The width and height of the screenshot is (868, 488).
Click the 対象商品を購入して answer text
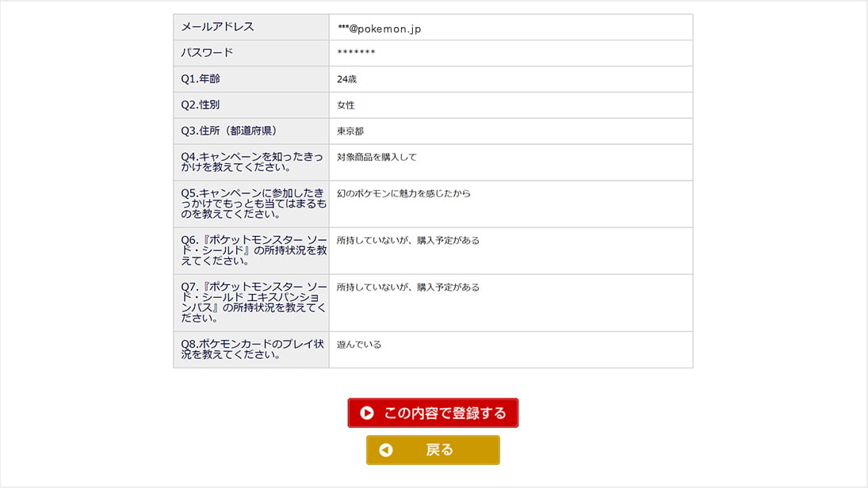[377, 157]
